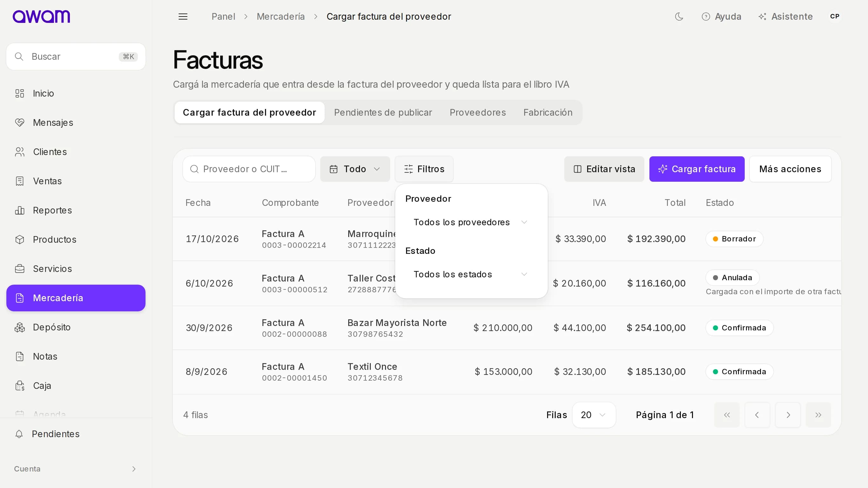Switch to Proveedores tab
This screenshot has height=488, width=868.
click(x=478, y=112)
